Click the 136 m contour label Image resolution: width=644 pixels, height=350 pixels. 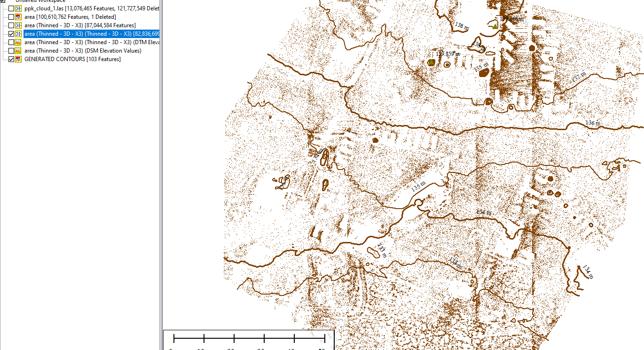tap(592, 123)
